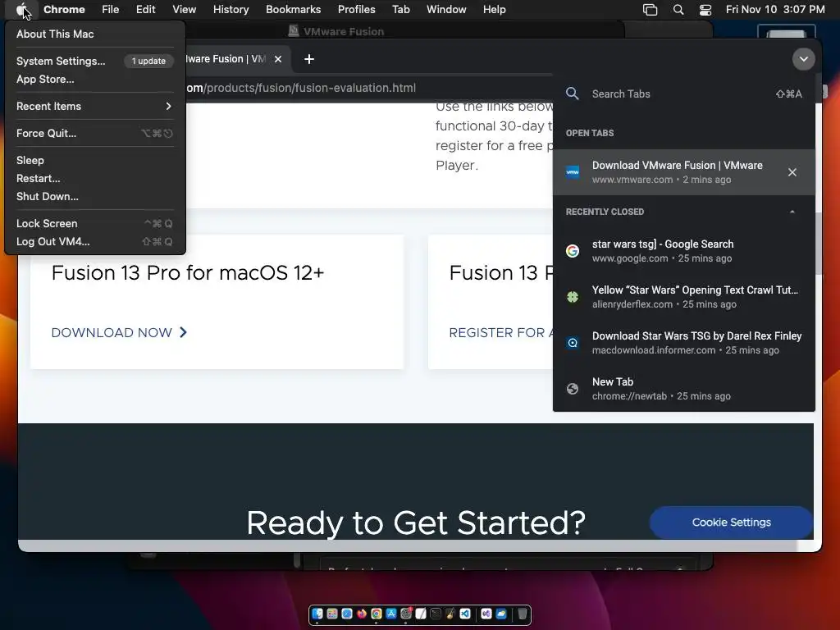
Task: Open the Trash in the Dock
Action: [x=523, y=614]
